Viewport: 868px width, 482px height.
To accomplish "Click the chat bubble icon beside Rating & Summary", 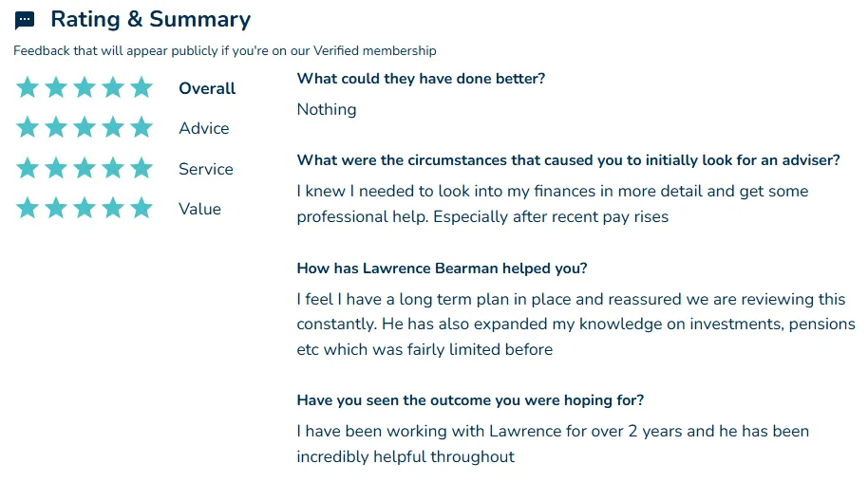I will (25, 21).
